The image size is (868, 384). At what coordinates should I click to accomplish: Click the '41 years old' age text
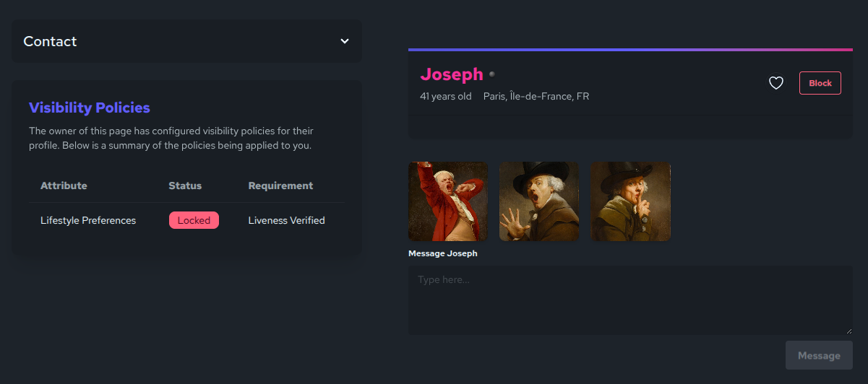(446, 96)
